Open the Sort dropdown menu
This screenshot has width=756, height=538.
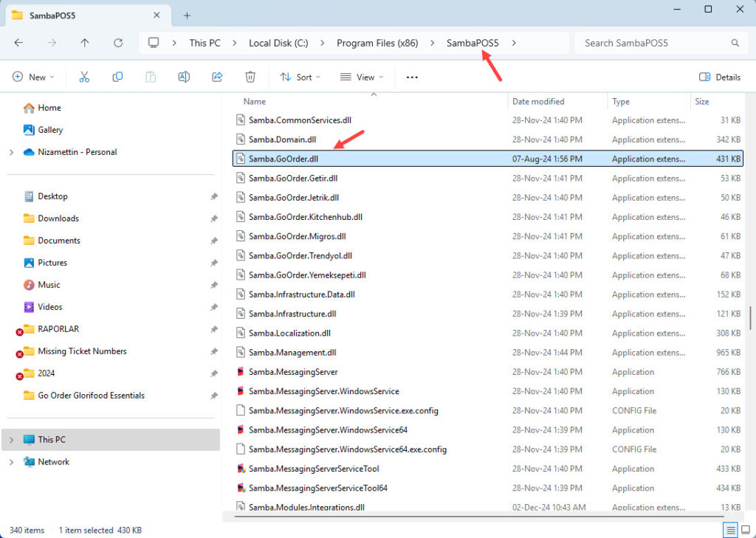click(300, 77)
